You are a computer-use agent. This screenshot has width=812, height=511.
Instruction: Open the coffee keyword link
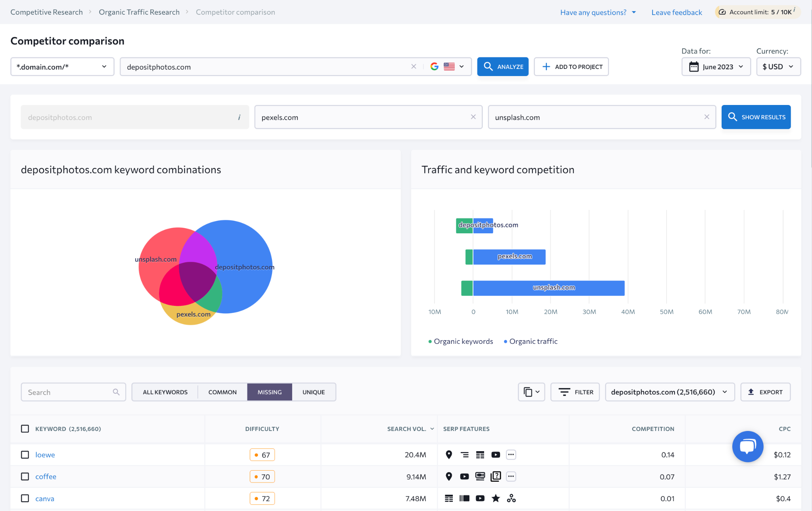46,477
